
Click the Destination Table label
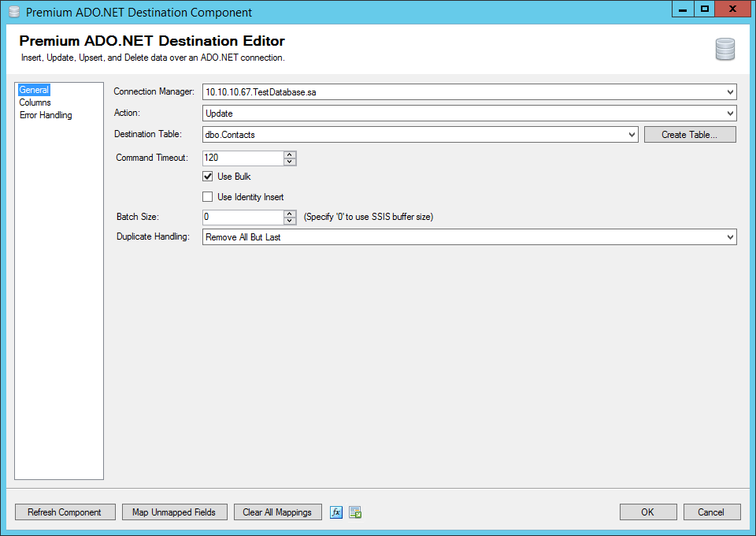148,134
